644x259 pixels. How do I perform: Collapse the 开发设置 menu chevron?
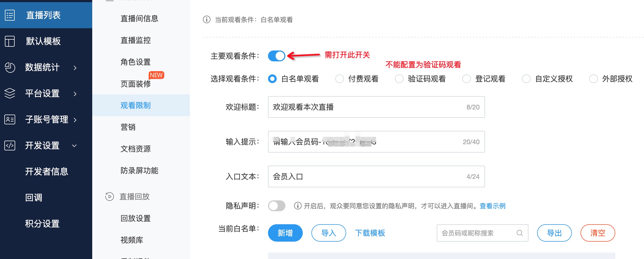pos(74,146)
